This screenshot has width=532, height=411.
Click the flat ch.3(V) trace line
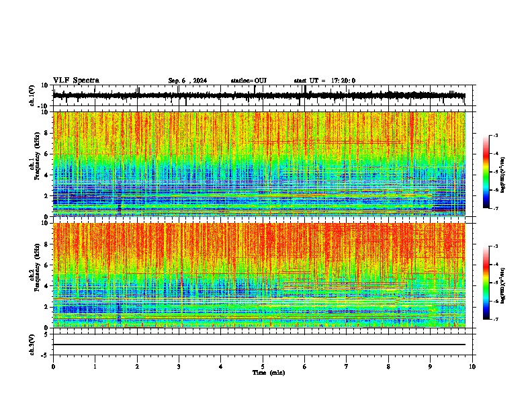259,345
